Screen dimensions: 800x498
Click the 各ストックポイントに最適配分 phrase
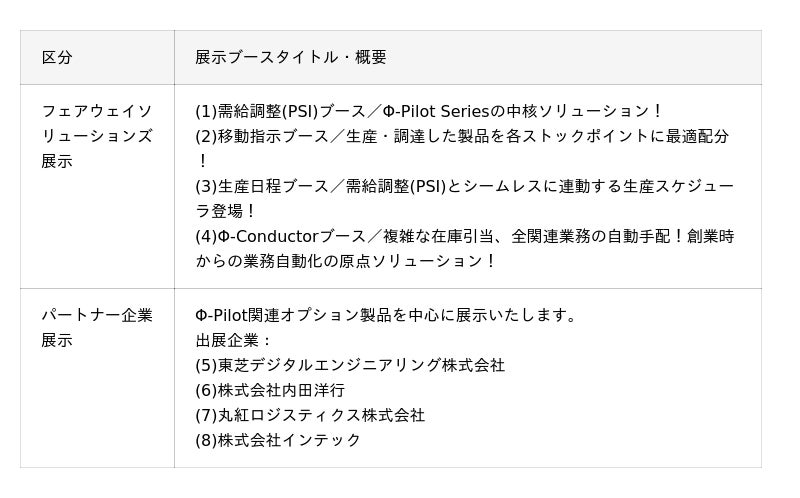click(x=630, y=136)
